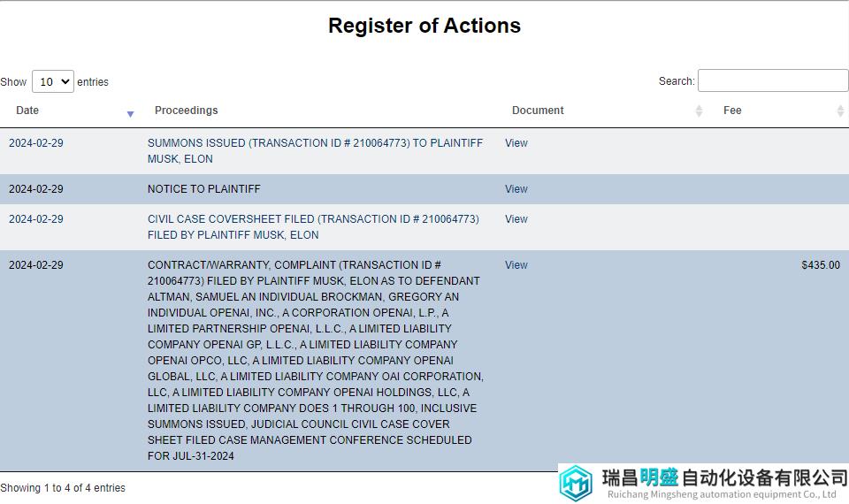Click the Search input field
Screen dimensions: 849x504
(x=773, y=80)
